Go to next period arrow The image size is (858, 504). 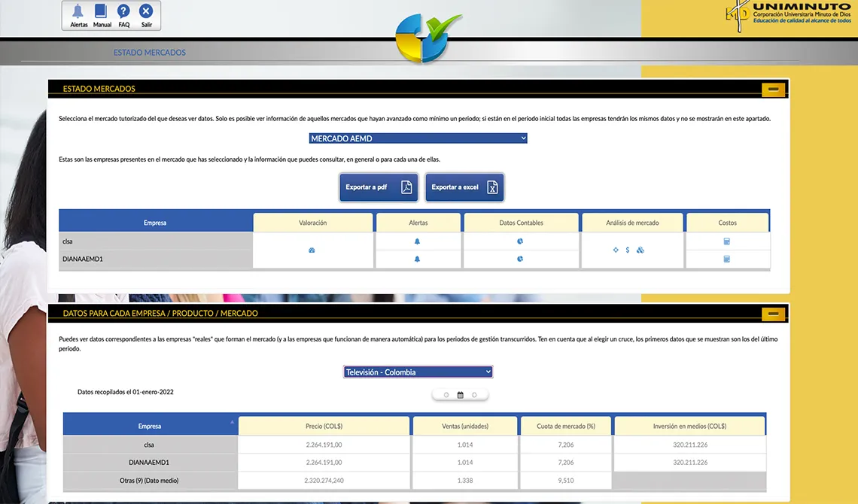click(x=474, y=395)
